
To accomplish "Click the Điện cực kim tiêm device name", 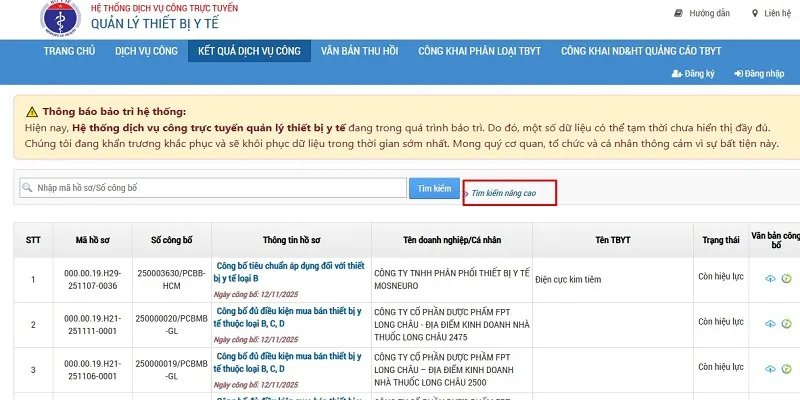I will pyautogui.click(x=568, y=280).
